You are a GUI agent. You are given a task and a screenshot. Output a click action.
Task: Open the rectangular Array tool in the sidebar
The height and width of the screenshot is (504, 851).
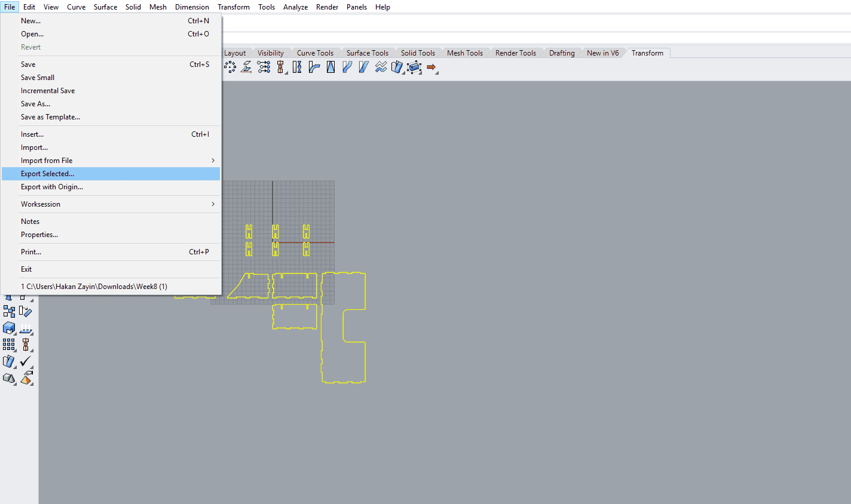click(x=9, y=345)
